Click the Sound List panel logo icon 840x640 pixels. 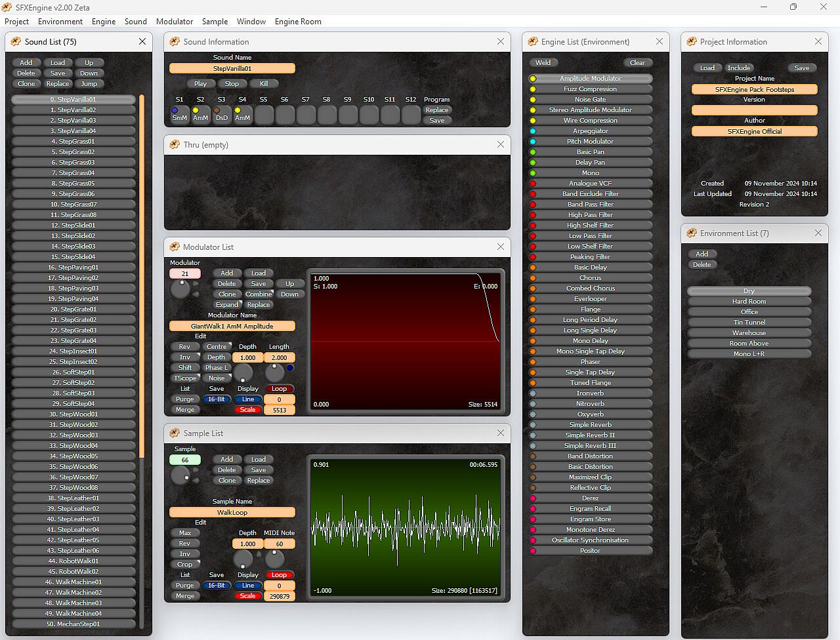[x=16, y=42]
